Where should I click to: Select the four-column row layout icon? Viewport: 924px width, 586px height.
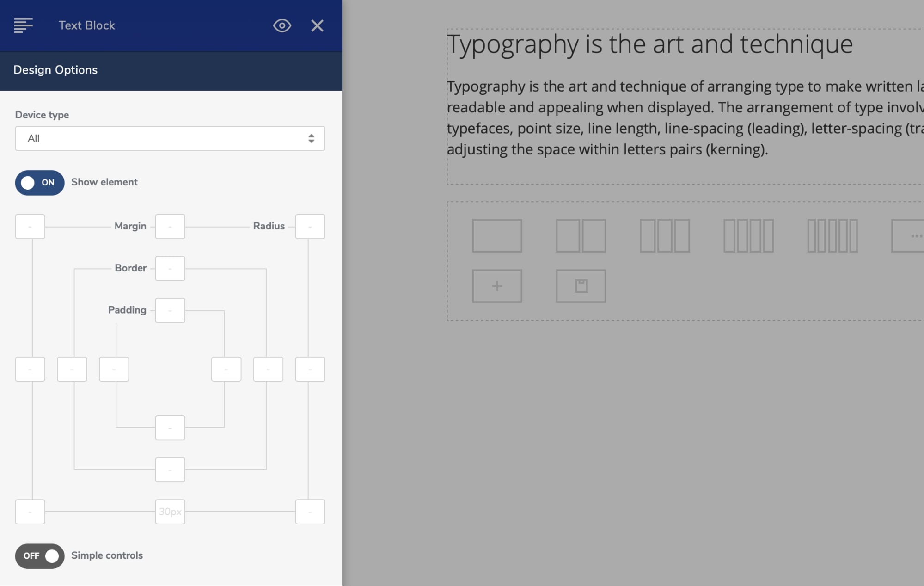point(748,235)
